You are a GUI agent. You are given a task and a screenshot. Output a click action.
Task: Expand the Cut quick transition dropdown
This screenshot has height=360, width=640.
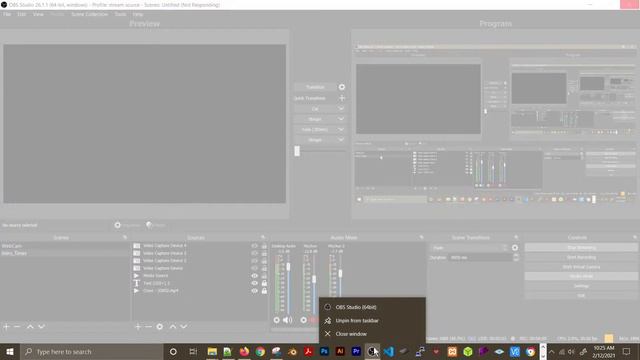(341, 109)
